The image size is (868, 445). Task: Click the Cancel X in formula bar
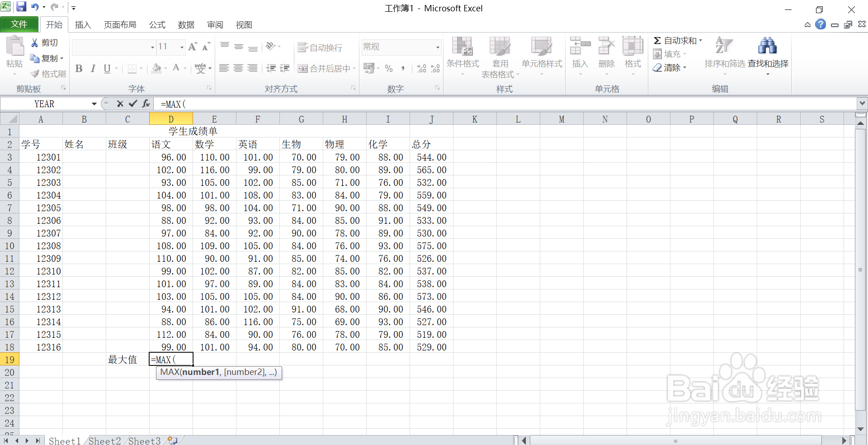pos(120,104)
